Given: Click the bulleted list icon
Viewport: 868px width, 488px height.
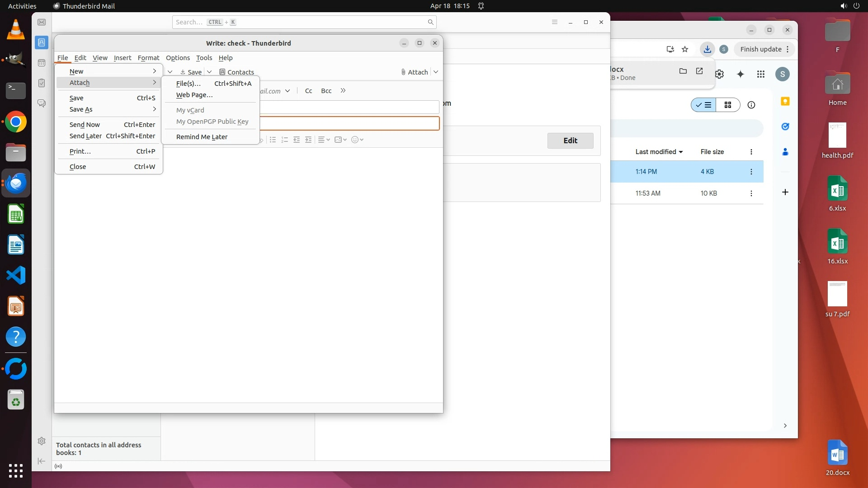Looking at the screenshot, I should click(x=273, y=140).
